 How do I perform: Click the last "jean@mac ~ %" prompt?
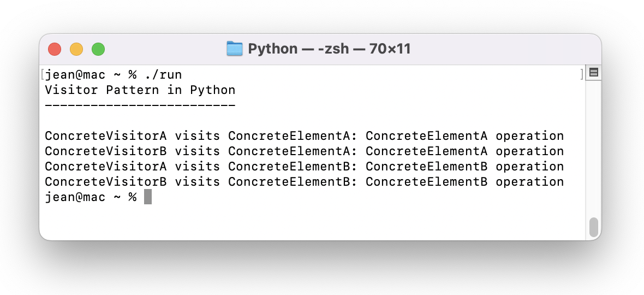[x=91, y=197]
